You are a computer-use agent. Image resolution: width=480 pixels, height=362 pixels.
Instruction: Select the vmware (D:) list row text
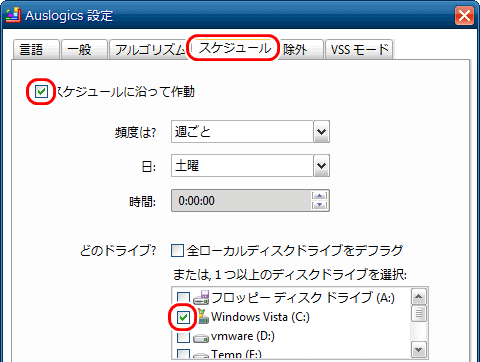click(243, 336)
